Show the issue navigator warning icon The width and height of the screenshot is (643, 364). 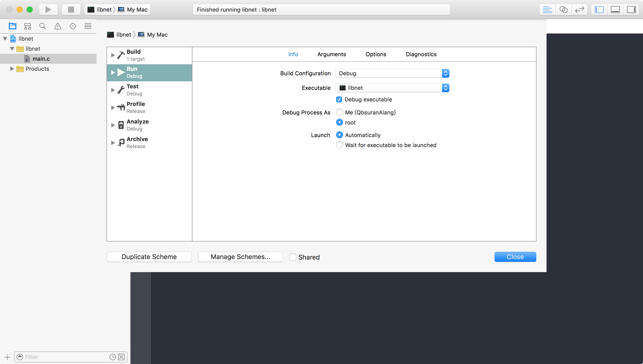tap(58, 26)
